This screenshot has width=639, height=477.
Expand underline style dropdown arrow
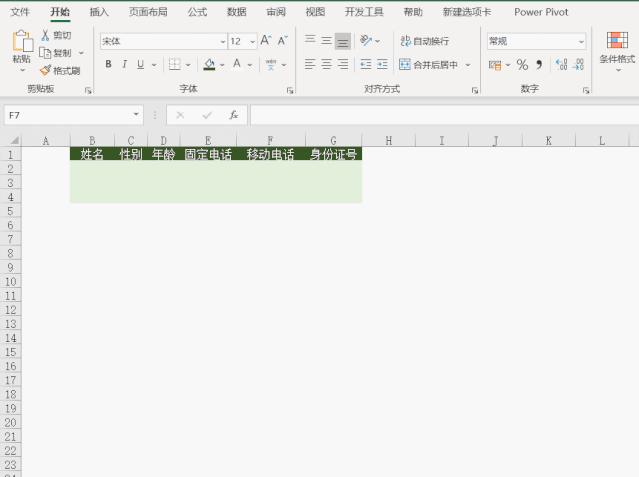pyautogui.click(x=154, y=64)
